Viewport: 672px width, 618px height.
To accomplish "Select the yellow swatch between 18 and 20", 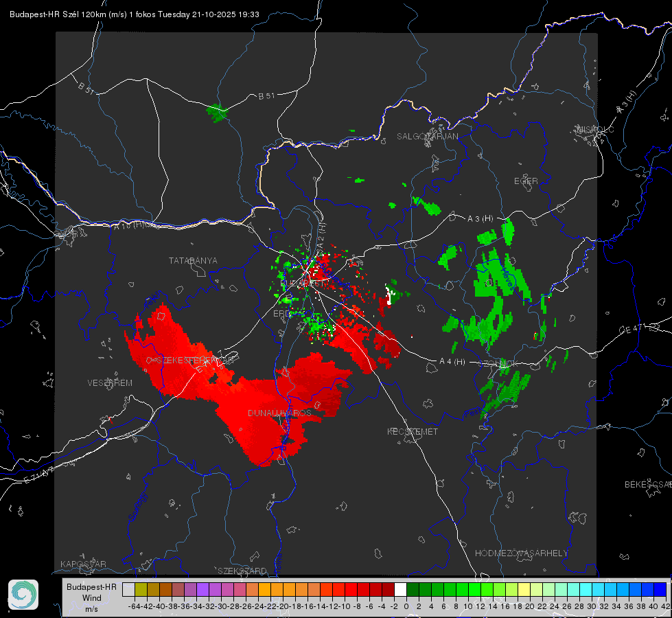I will [524, 589].
